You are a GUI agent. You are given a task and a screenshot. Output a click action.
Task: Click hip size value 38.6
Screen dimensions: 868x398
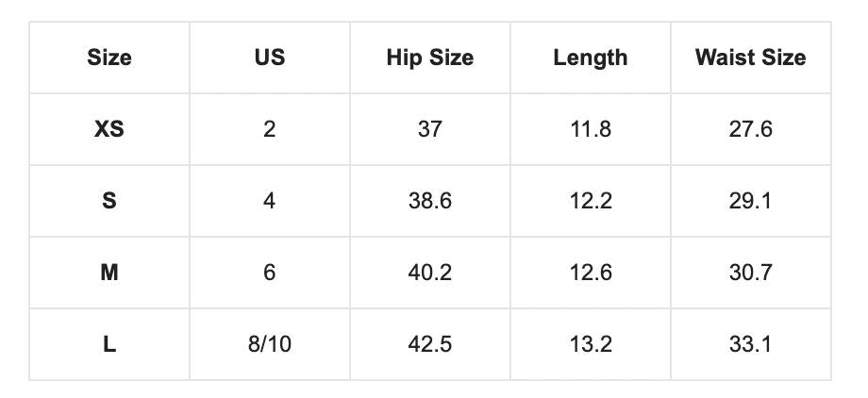coord(430,201)
